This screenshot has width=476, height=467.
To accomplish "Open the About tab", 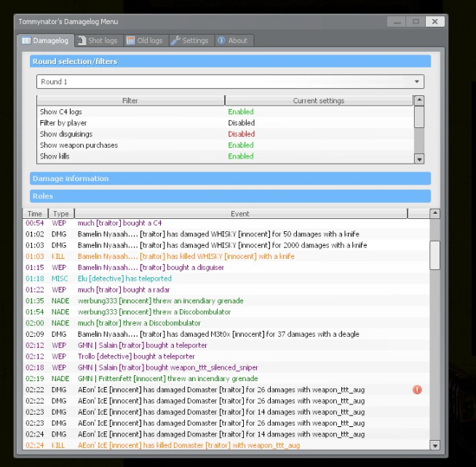I will (234, 41).
